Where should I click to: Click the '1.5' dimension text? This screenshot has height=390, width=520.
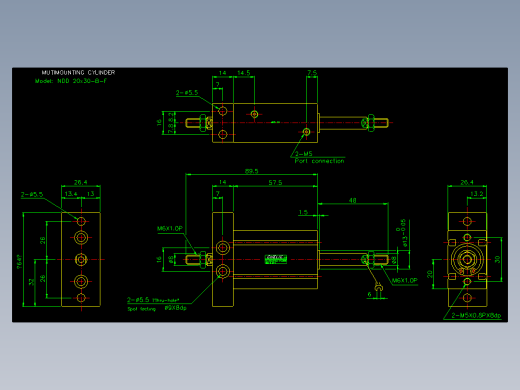303,212
